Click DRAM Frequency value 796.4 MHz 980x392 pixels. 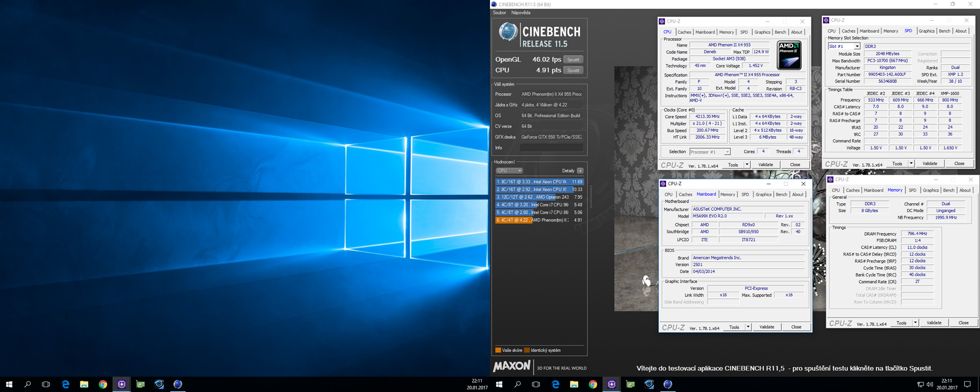[x=917, y=234]
